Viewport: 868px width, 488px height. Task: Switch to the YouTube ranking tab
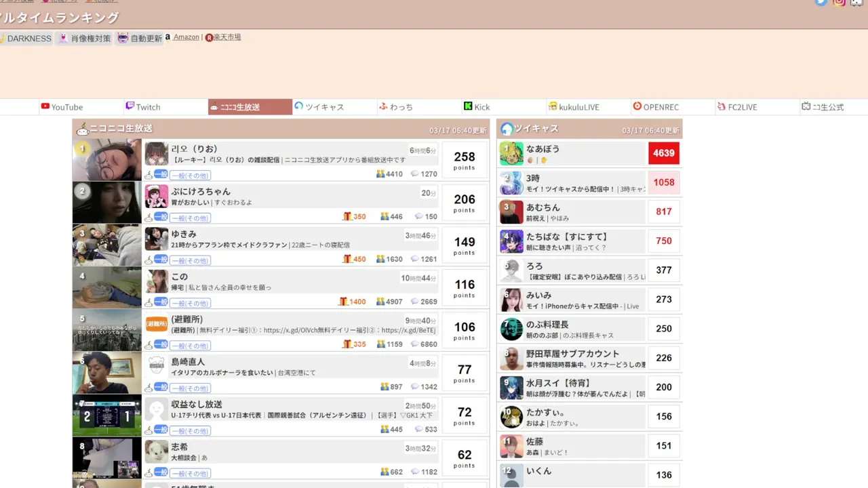tap(62, 107)
